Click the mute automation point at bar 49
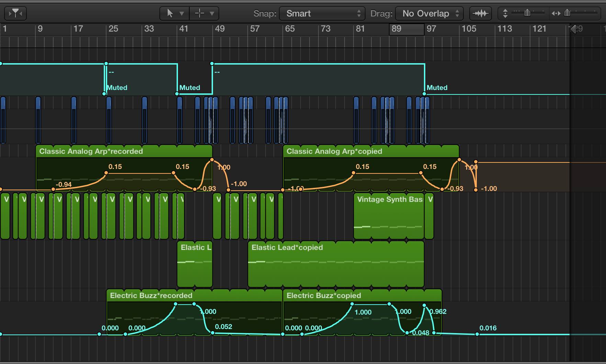 (x=212, y=64)
